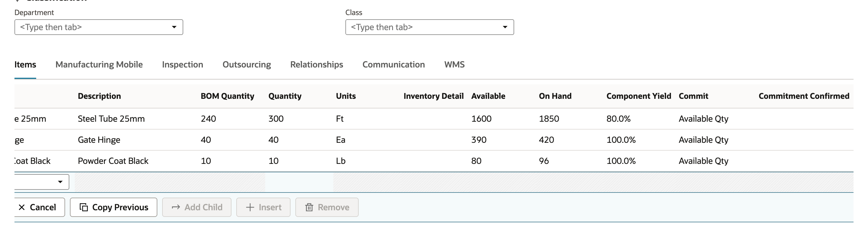Open the Relationships tab
This screenshot has width=868, height=241.
317,65
